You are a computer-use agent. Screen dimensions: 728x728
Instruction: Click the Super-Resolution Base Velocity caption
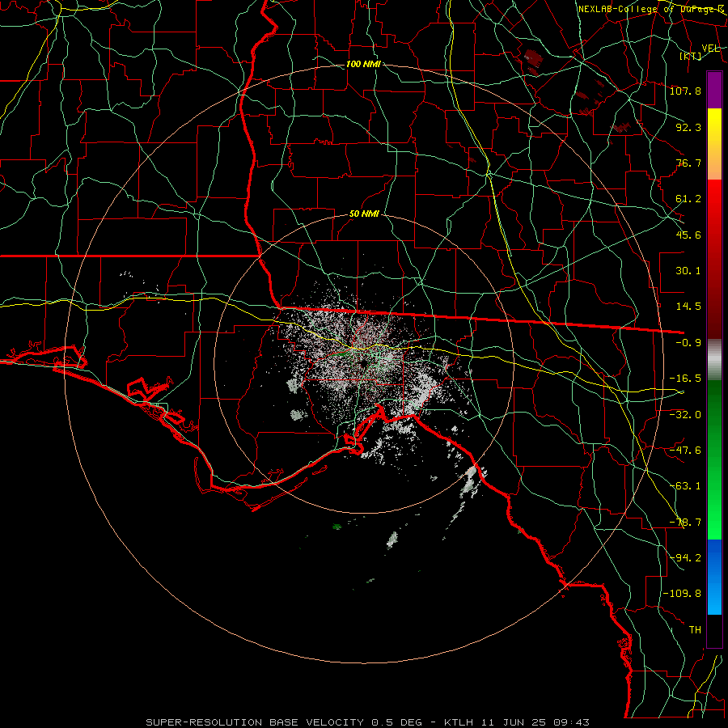[368, 722]
